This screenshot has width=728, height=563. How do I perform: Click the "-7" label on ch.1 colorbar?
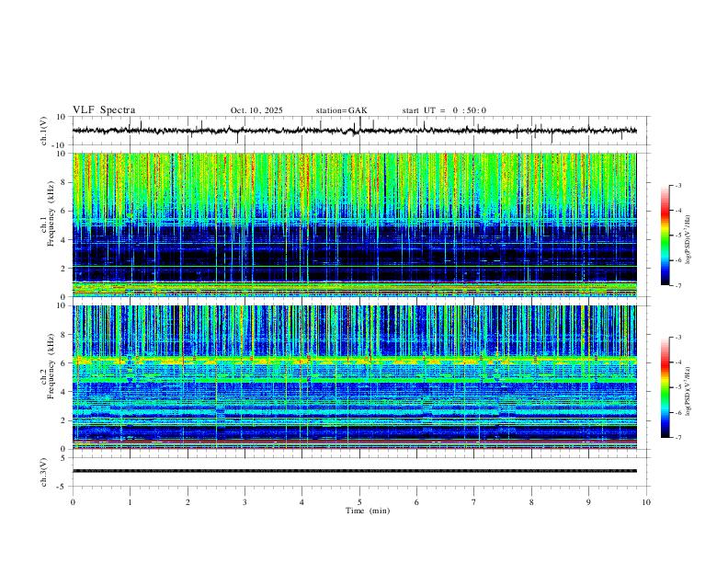[x=678, y=286]
